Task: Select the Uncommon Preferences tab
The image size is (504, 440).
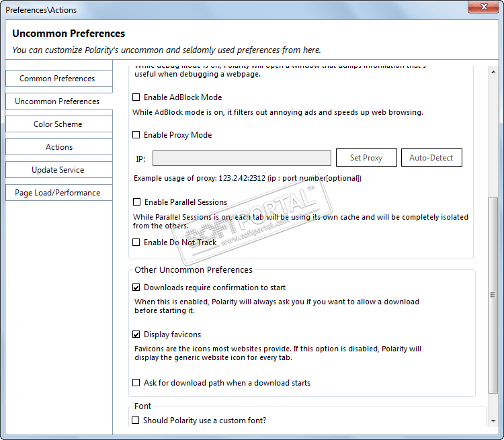Action: point(59,101)
